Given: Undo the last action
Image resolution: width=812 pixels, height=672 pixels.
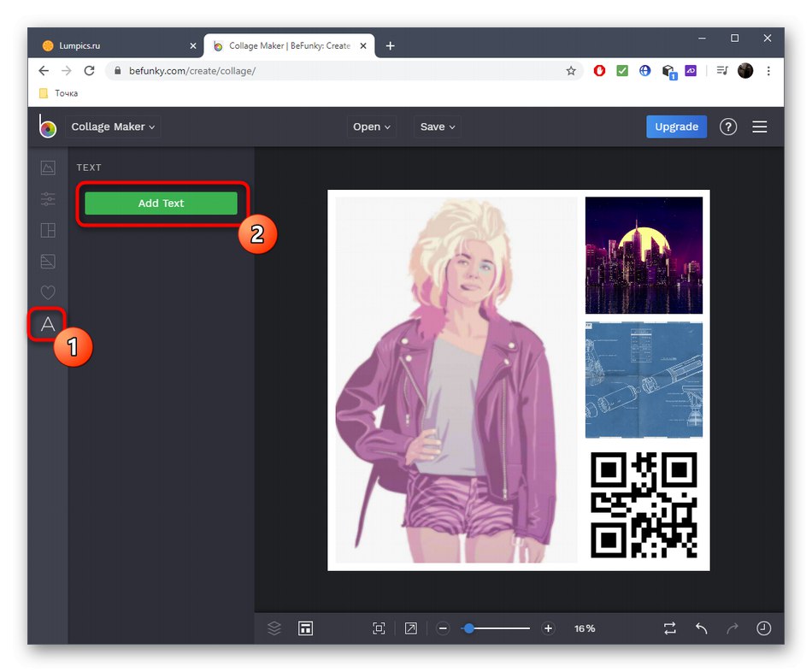Looking at the screenshot, I should (701, 628).
